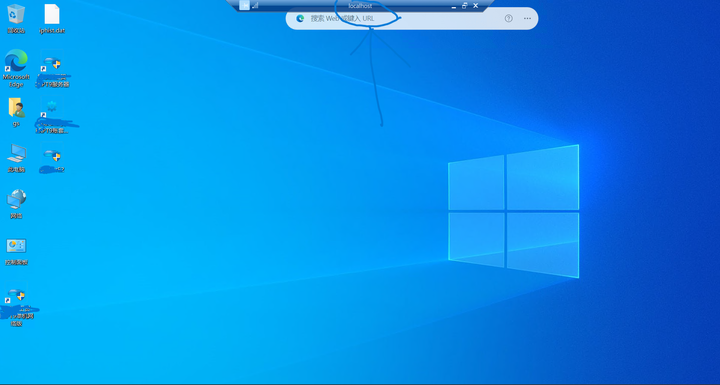Viewport: 720px width, 385px height.
Task: Check the signal strength icon on connection bar
Action: [x=255, y=6]
